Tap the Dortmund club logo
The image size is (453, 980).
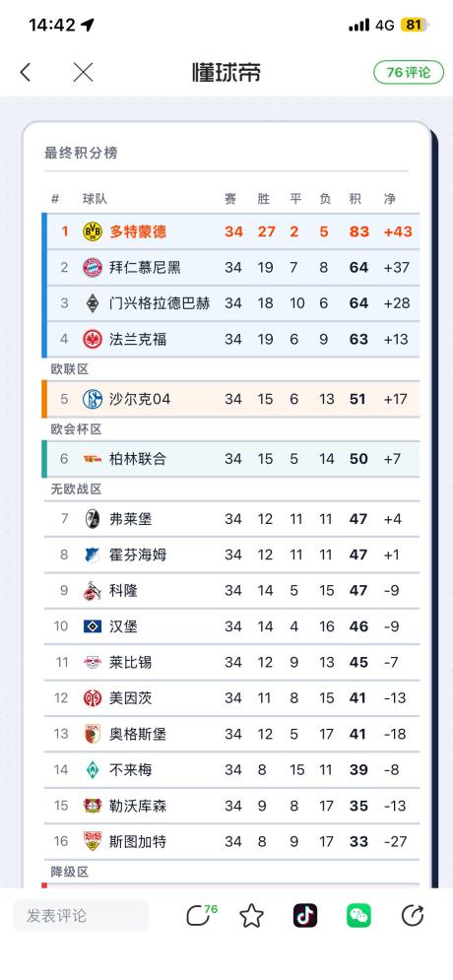(x=93, y=231)
